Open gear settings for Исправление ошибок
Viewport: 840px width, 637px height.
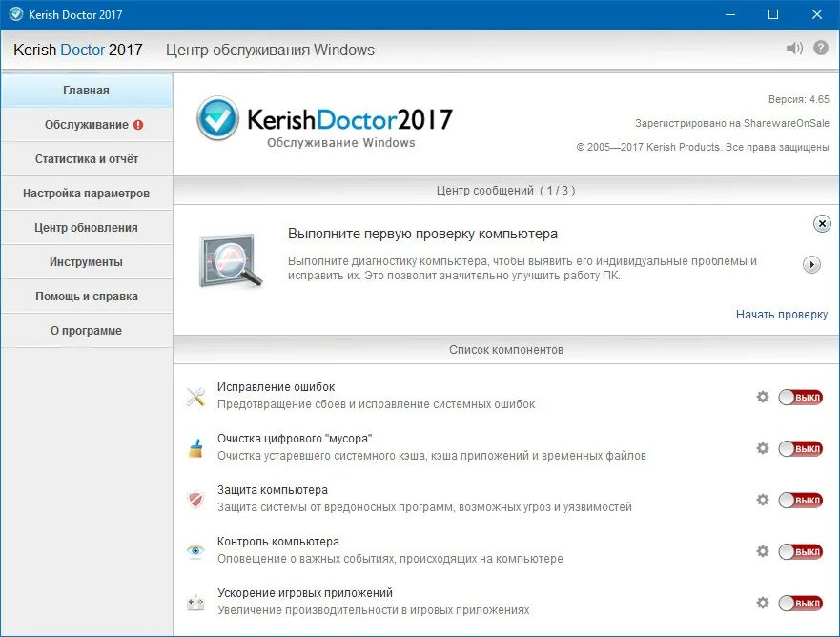pos(763,397)
